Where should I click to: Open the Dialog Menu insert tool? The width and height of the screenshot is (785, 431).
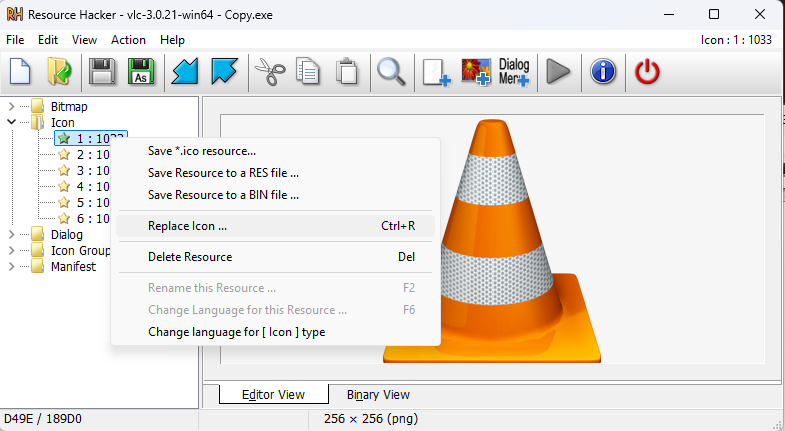[514, 72]
